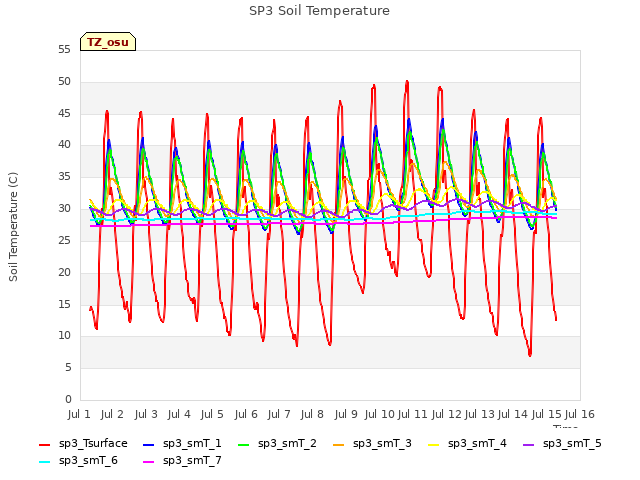Click purple swatch beside sp3_smT_5

529,444
